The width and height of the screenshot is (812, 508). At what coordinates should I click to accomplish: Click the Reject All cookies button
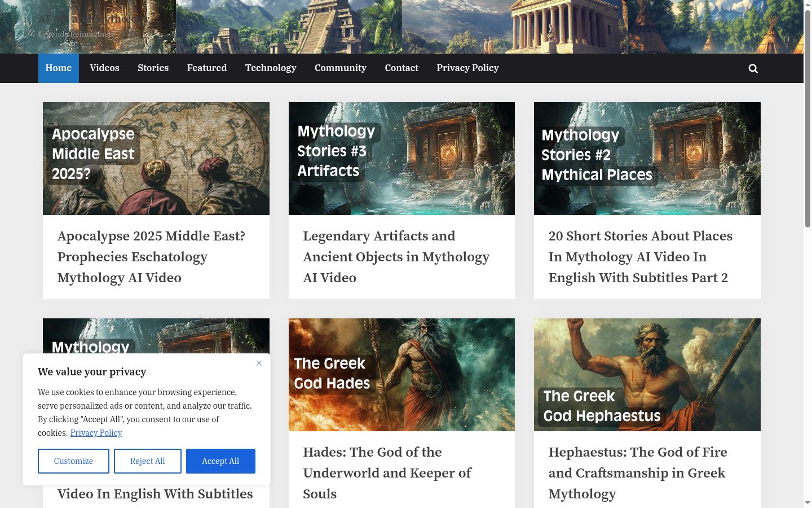pyautogui.click(x=148, y=461)
